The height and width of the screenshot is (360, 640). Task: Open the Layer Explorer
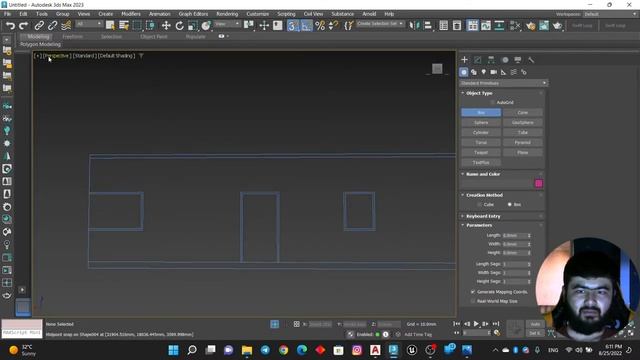(x=457, y=26)
